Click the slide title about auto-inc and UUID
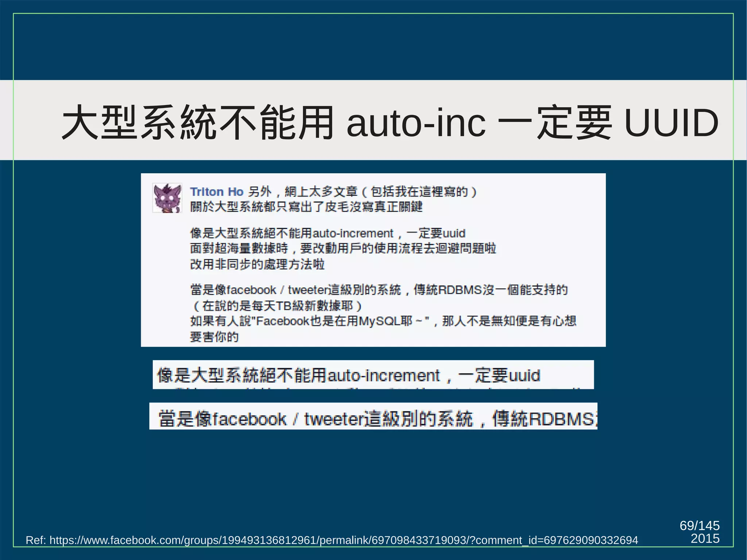 390,122
